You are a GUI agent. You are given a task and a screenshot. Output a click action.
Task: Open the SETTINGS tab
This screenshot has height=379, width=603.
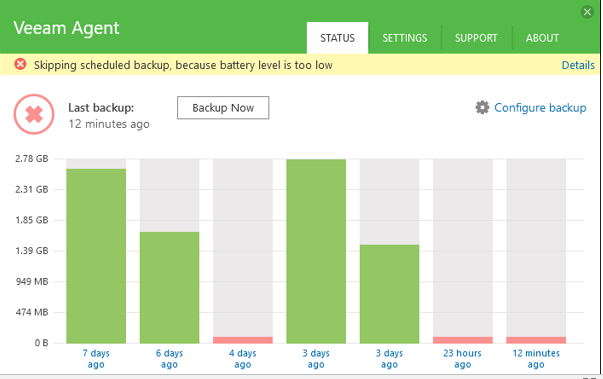pos(405,38)
